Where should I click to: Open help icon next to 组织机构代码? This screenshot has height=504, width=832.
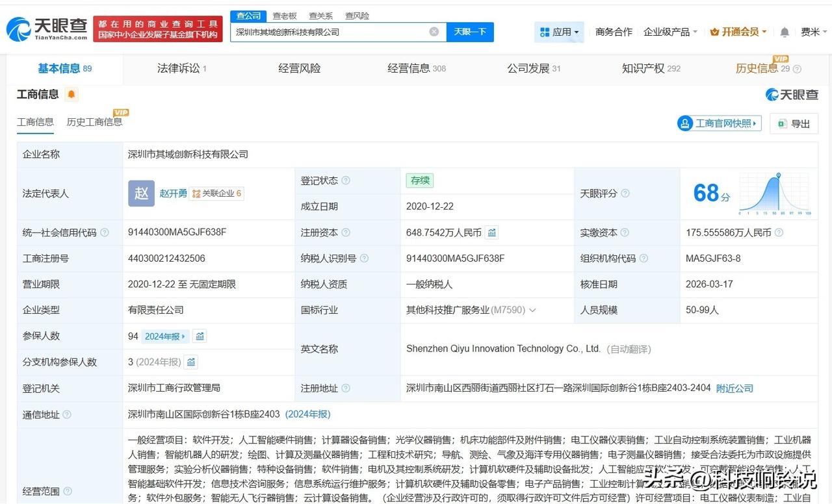click(643, 258)
